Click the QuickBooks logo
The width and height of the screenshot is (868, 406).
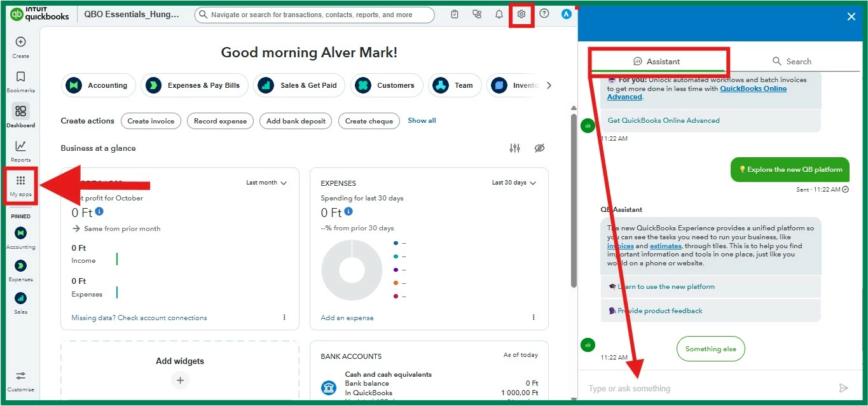pos(39,14)
